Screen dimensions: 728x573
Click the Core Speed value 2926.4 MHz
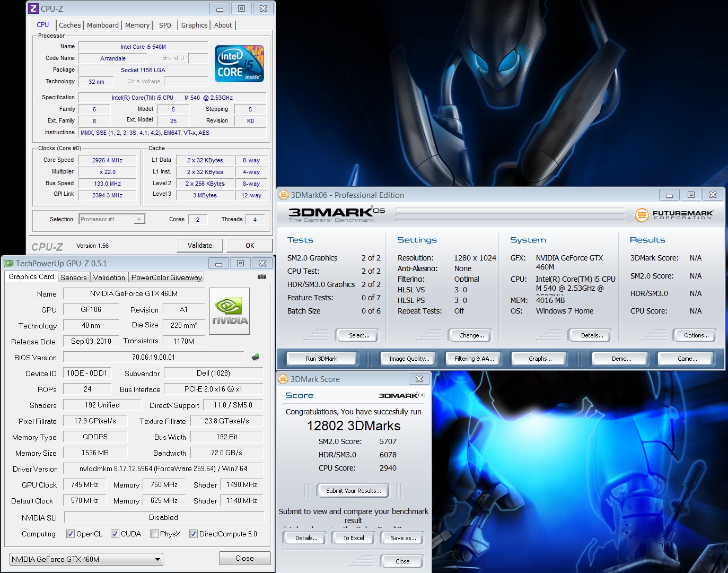107,160
